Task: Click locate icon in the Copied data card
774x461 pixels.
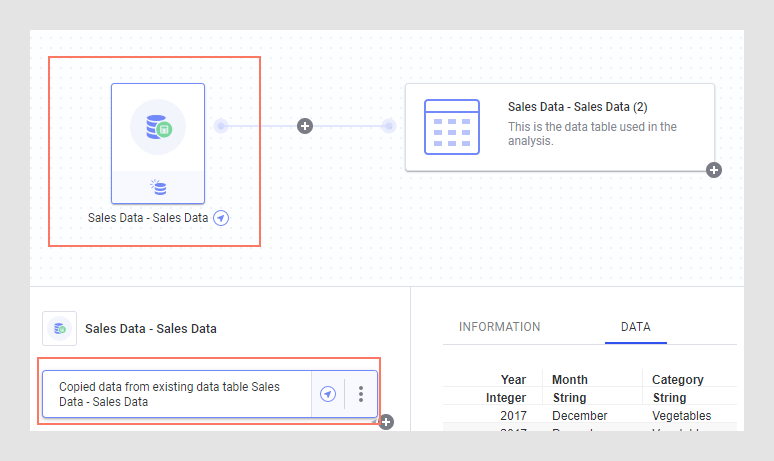Action: click(327, 394)
